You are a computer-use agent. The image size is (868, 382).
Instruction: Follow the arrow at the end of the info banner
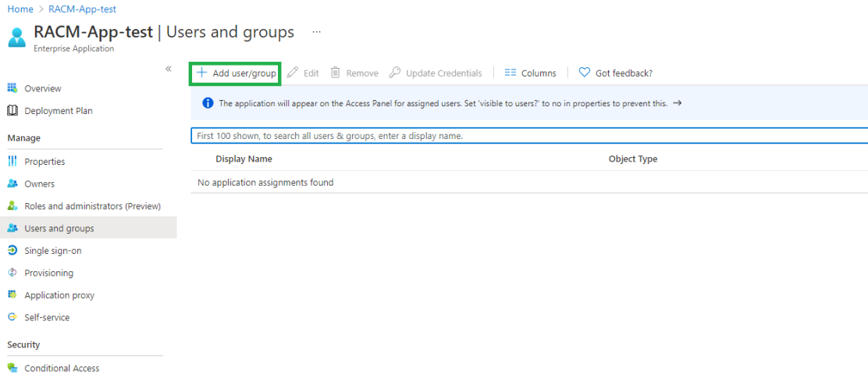click(x=677, y=103)
